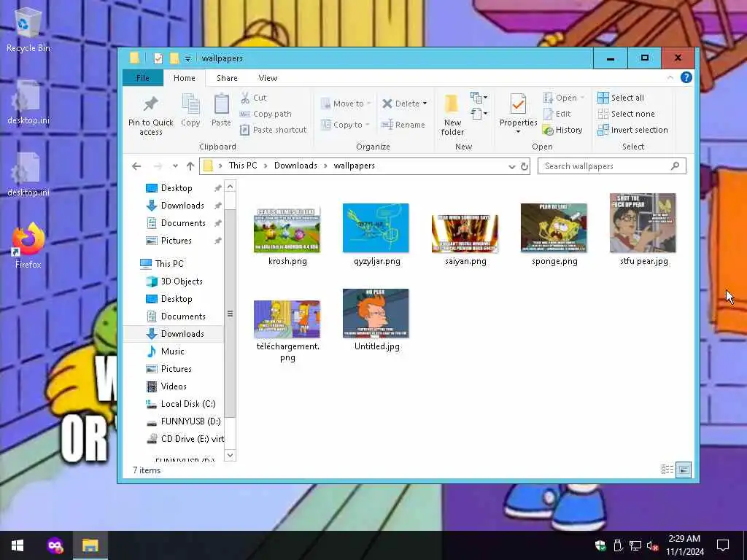Open file History
Screen dimensions: 747x560
pos(562,130)
